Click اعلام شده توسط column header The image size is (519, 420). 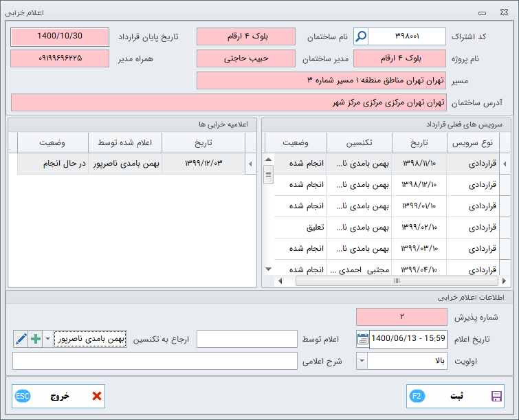pos(125,142)
